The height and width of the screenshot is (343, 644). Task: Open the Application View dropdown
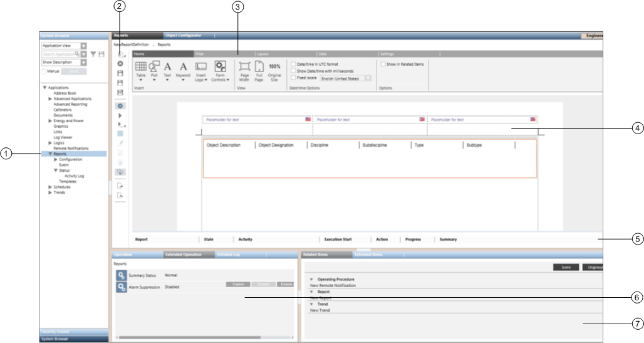(x=83, y=46)
